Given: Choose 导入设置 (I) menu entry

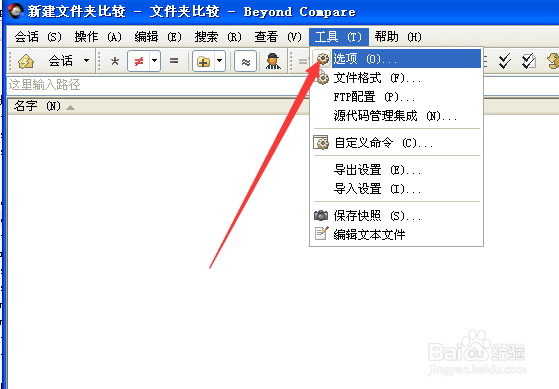Looking at the screenshot, I should tap(396, 189).
